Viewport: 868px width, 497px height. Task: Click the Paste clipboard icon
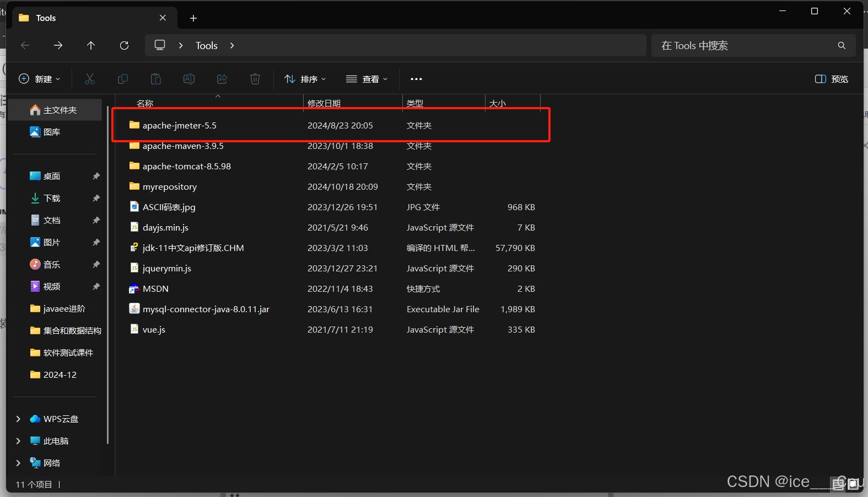click(156, 79)
